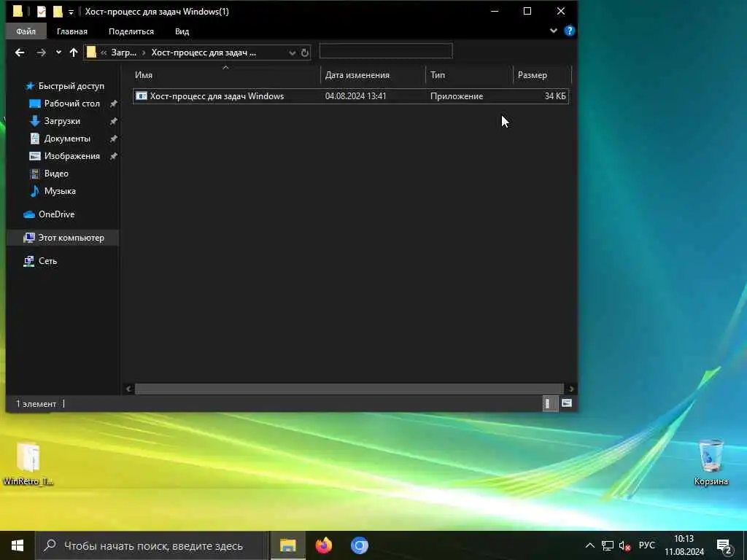This screenshot has height=560, width=747.
Task: Open the quick access toolbar customize dropdown
Action: (x=71, y=12)
